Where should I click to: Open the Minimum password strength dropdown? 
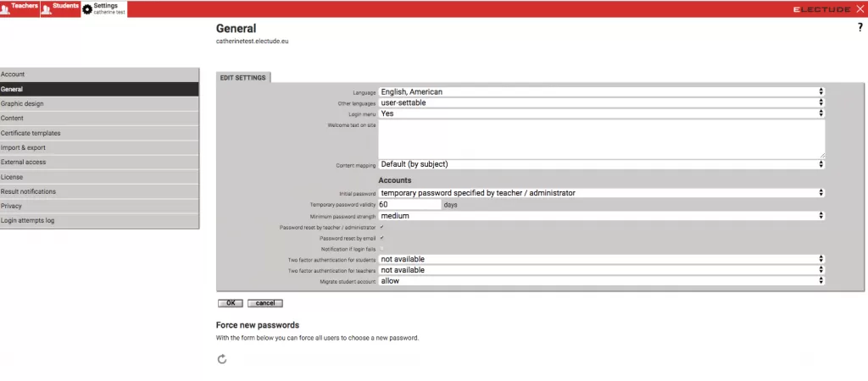(601, 216)
